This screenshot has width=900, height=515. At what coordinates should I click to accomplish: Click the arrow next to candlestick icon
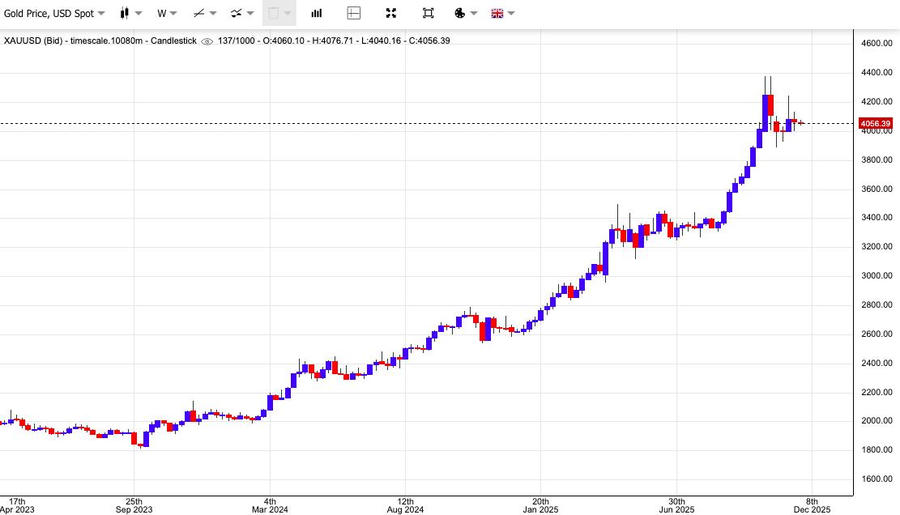click(138, 14)
